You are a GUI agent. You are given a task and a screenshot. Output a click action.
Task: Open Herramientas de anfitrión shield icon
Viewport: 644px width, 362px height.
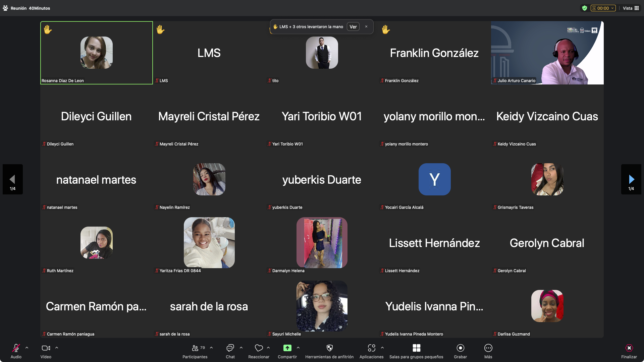tap(329, 348)
